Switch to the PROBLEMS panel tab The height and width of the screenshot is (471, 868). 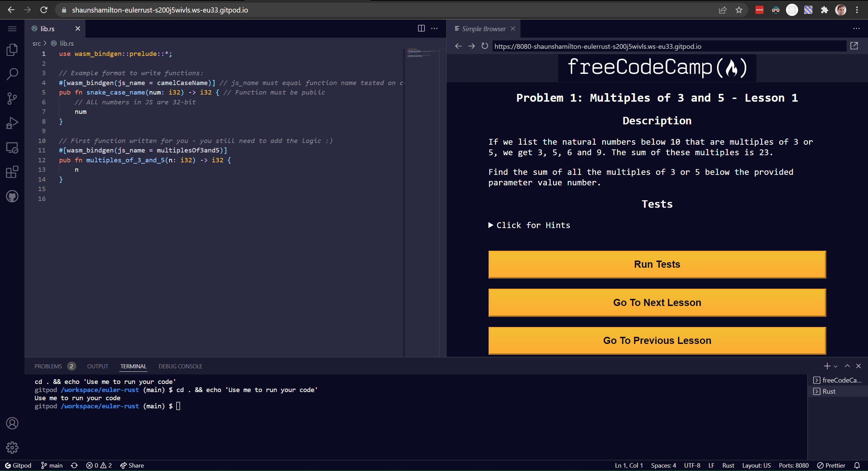[x=48, y=366]
